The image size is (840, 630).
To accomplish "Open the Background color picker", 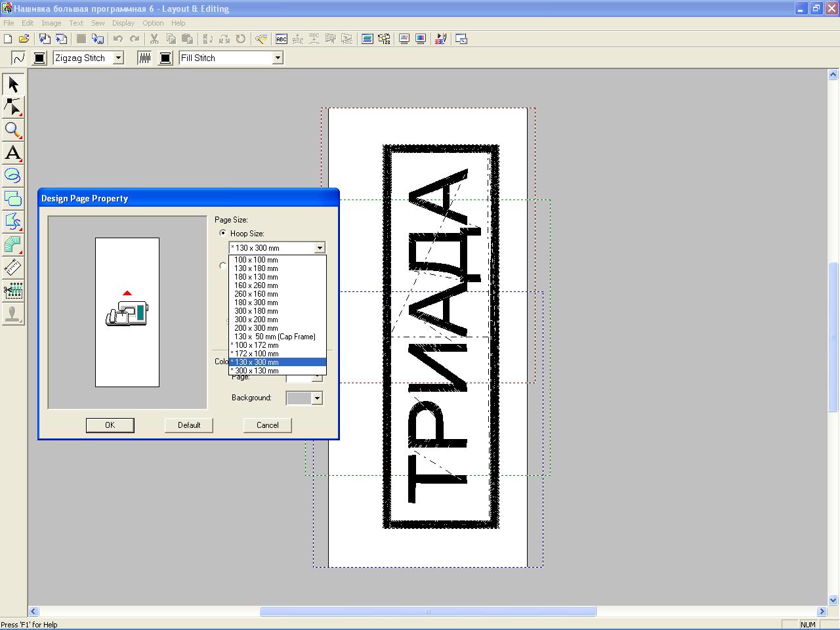I will click(317, 398).
